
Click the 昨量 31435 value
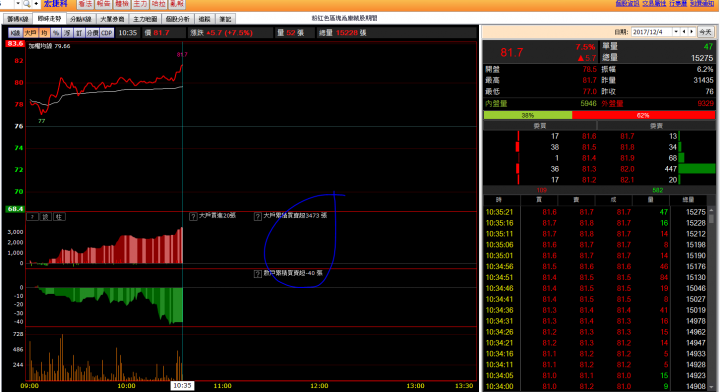(x=703, y=80)
